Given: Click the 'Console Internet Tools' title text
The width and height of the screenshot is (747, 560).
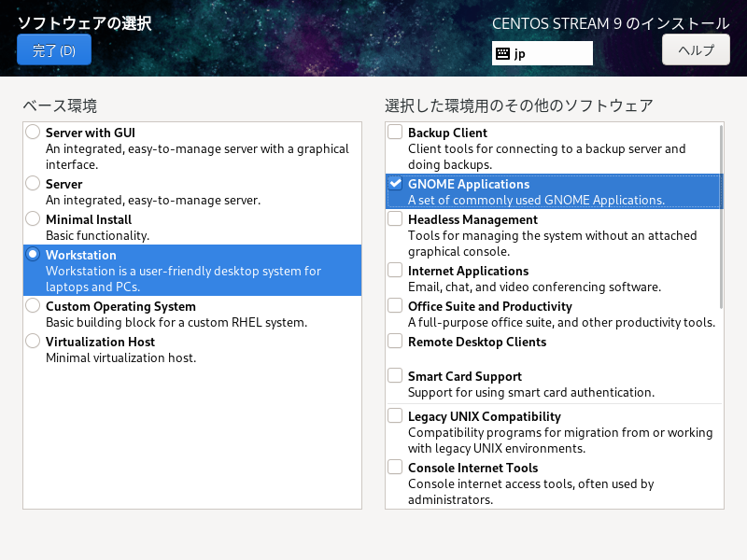Looking at the screenshot, I should pyautogui.click(x=473, y=469).
